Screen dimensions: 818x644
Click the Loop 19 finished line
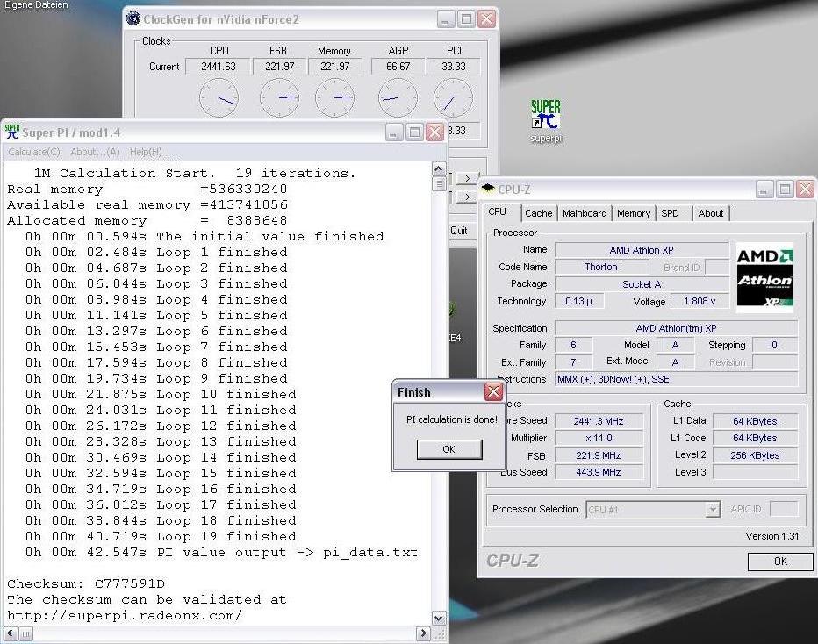click(x=161, y=536)
